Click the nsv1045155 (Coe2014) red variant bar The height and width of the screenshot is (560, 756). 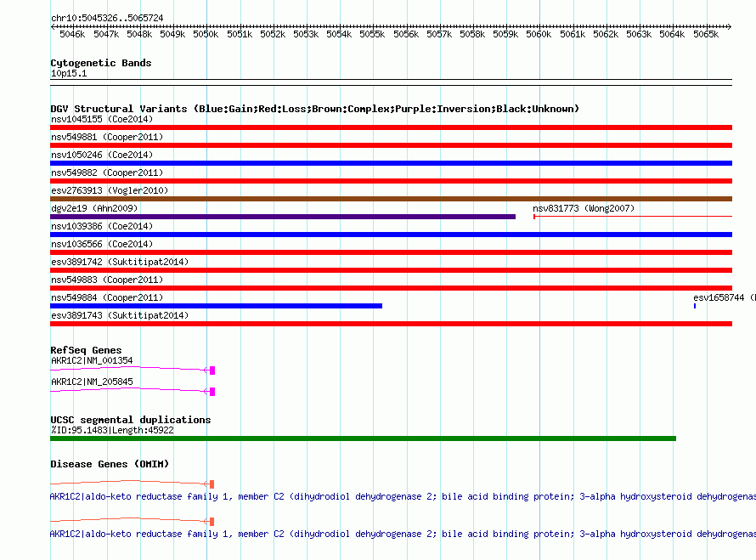tap(391, 127)
